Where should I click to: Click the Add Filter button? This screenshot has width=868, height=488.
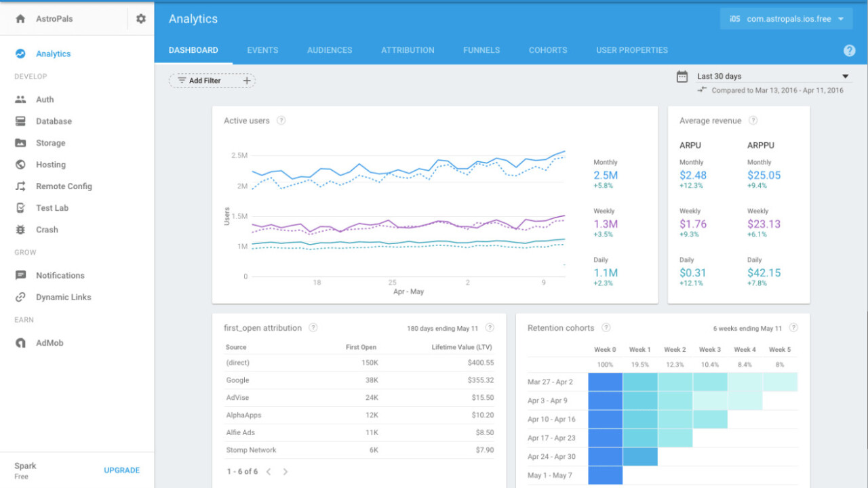(212, 81)
